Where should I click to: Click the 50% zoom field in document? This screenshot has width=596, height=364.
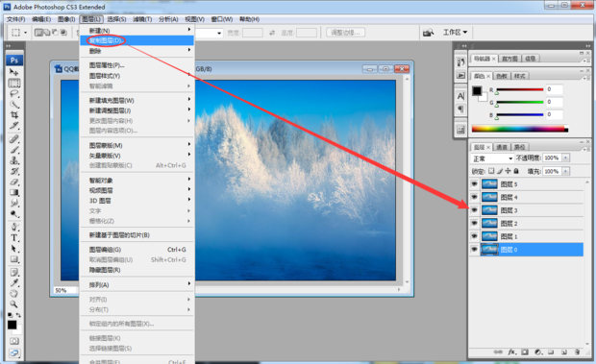click(64, 290)
